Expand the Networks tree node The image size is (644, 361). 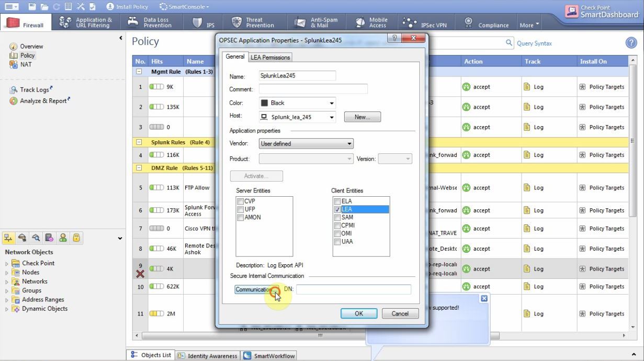(x=6, y=281)
